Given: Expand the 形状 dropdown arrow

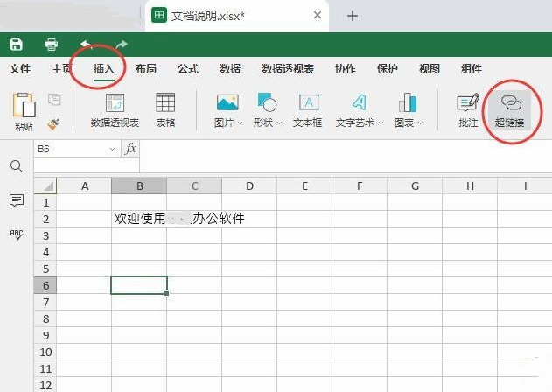Looking at the screenshot, I should coord(280,122).
